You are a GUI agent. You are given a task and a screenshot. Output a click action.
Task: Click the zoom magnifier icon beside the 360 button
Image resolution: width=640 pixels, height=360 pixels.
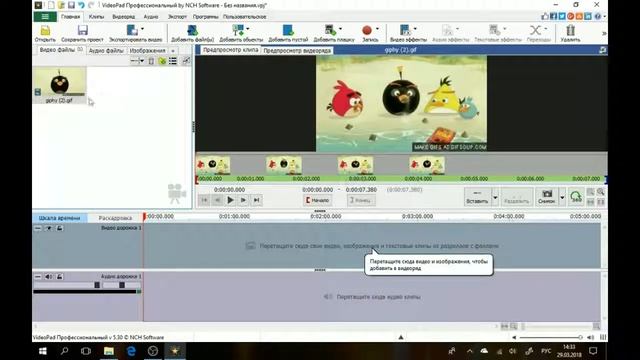click(x=601, y=192)
